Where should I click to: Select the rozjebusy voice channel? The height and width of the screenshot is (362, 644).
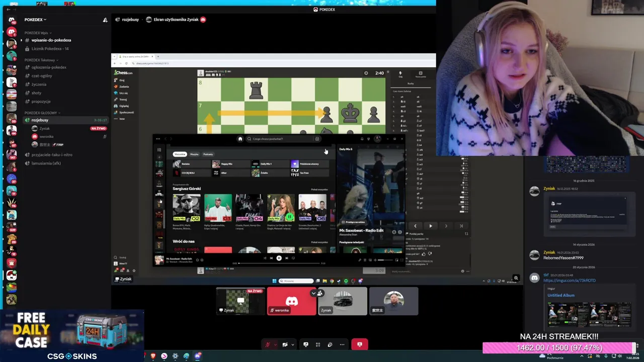tap(65, 120)
